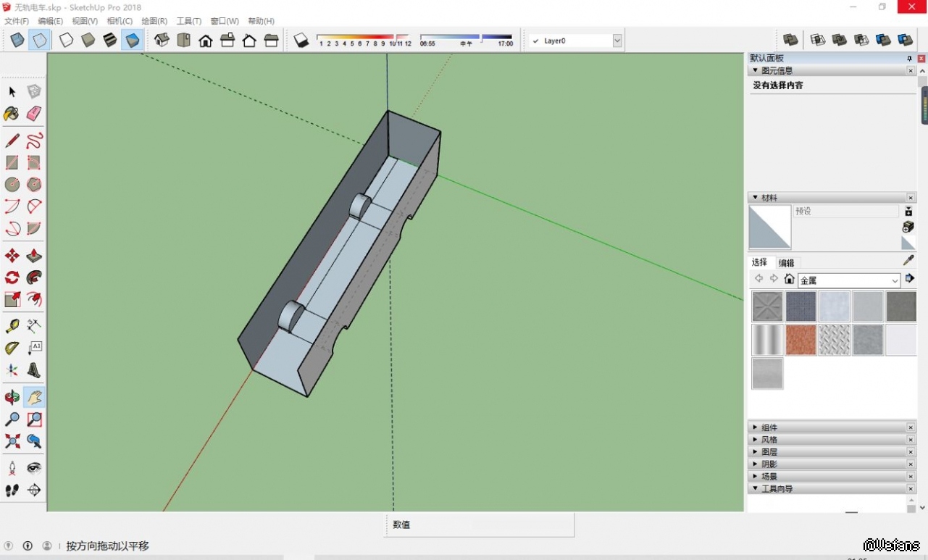Open the Layer0 layer dropdown
The image size is (928, 560).
click(617, 41)
